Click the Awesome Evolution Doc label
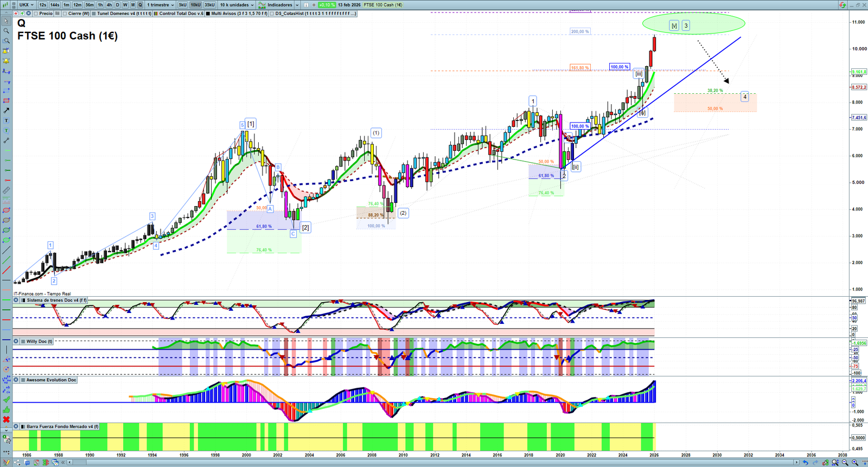 click(x=52, y=380)
